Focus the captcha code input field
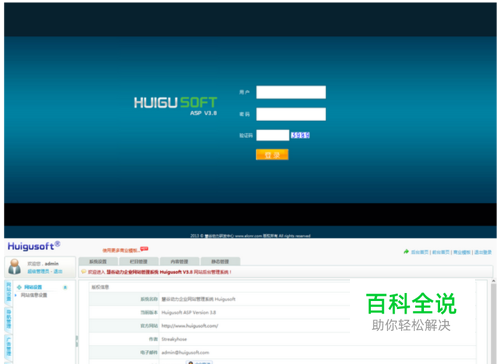Viewport: 500px width, 364px height. pos(272,135)
